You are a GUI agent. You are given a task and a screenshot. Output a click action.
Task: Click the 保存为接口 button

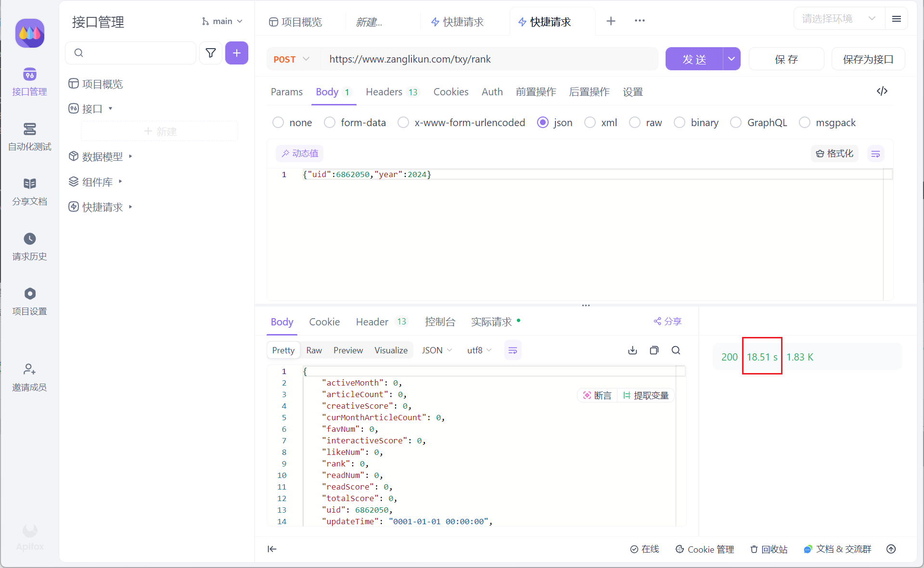click(x=868, y=59)
